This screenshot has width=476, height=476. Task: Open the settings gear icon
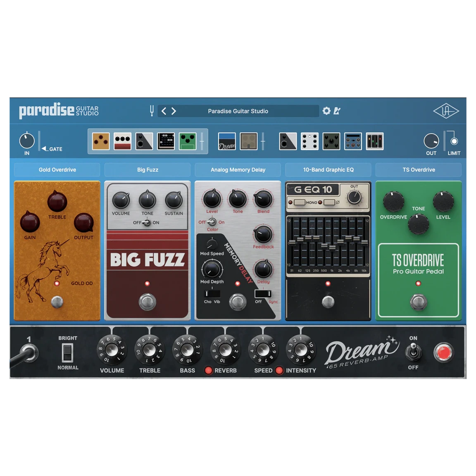pos(326,111)
